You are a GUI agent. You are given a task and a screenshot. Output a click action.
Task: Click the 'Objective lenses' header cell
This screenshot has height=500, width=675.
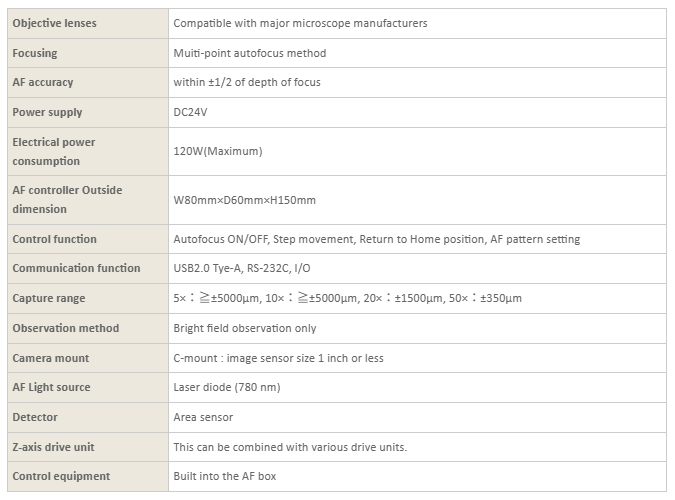click(x=54, y=23)
